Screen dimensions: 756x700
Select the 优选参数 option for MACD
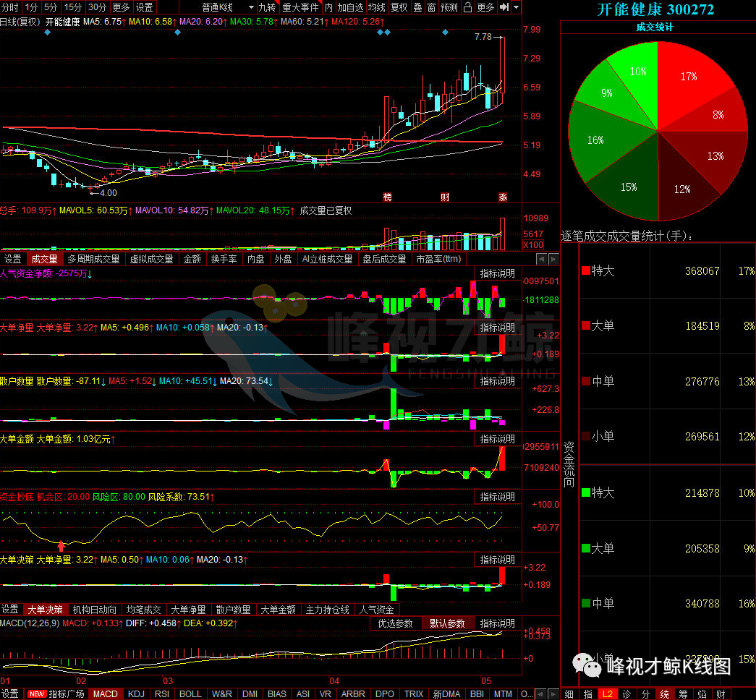tap(395, 623)
